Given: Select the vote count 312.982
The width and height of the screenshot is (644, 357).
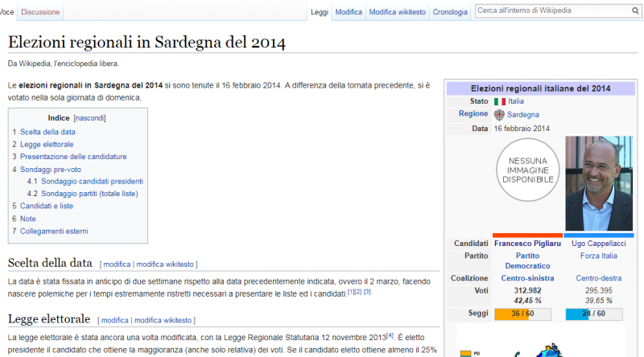Looking at the screenshot, I should 527,290.
